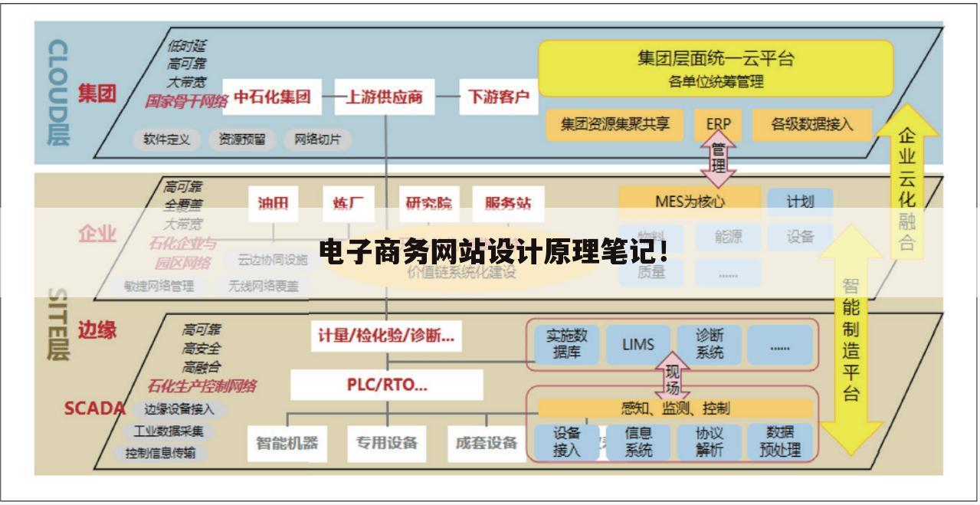
Task: Click the 质量 box
Action: [x=651, y=272]
